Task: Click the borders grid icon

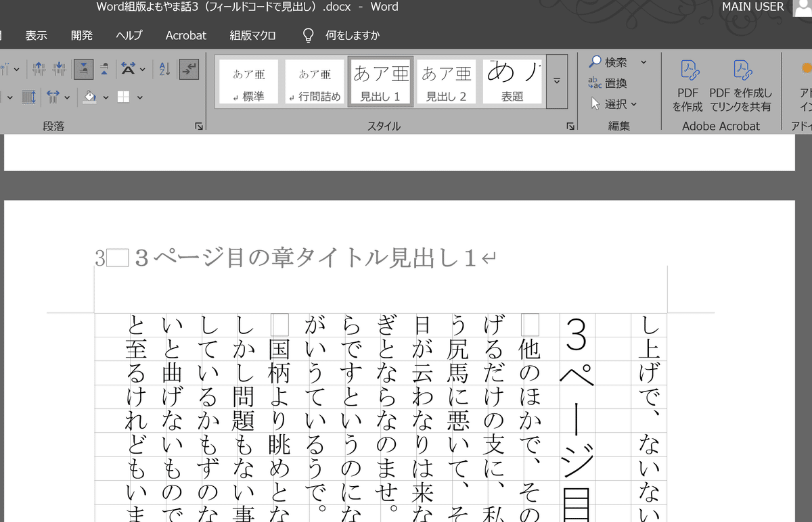Action: (x=123, y=97)
